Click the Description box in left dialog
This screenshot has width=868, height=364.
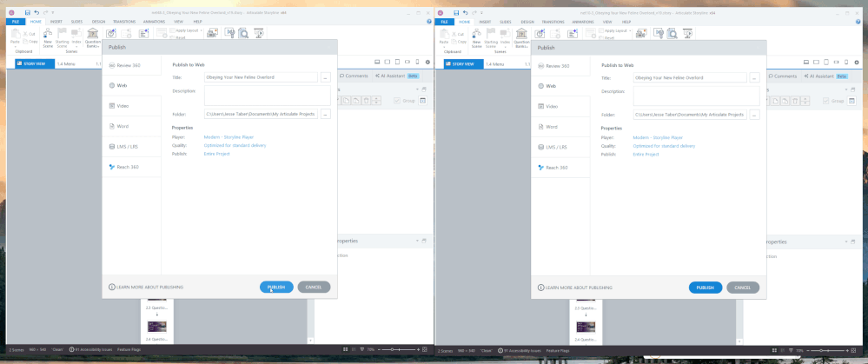[268, 96]
